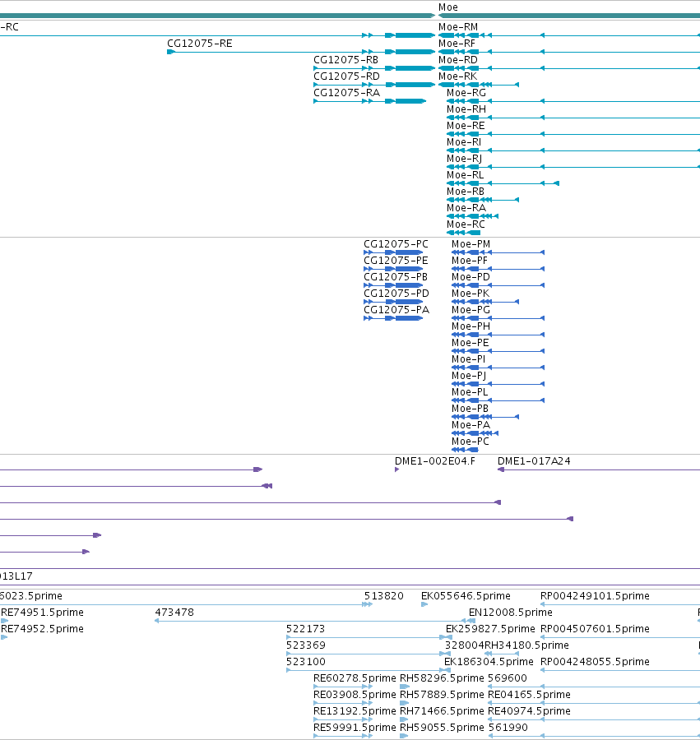
Task: Choose the RE04165.5prime label
Action: [x=529, y=695]
